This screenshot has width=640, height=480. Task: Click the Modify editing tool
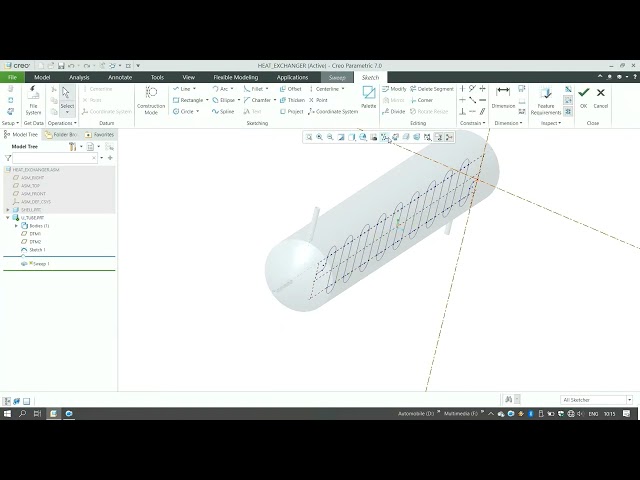click(394, 89)
